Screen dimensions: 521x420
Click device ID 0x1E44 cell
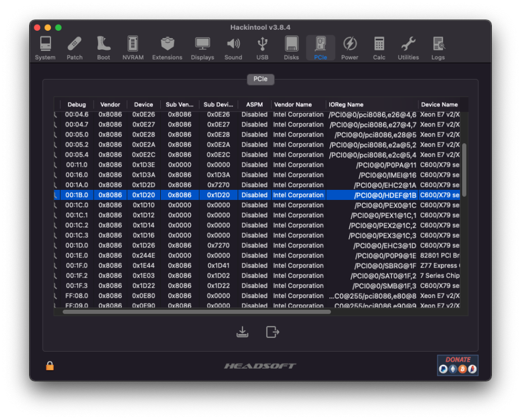tap(143, 265)
